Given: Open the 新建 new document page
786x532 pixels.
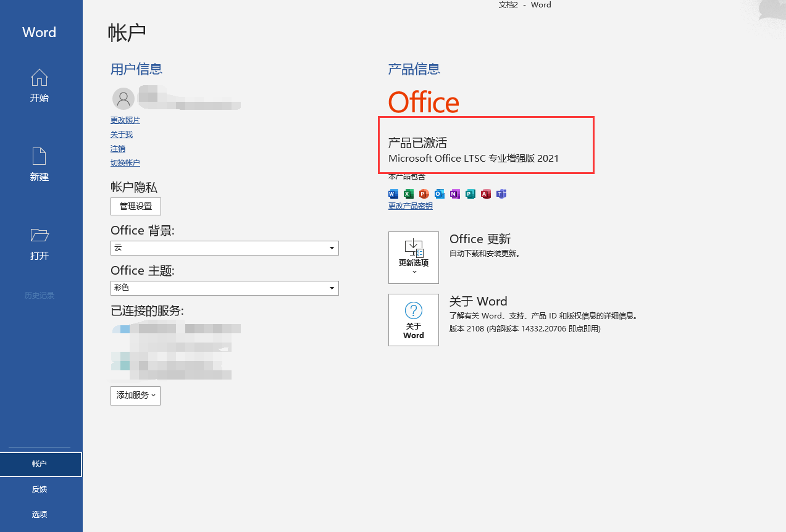Looking at the screenshot, I should pos(40,165).
